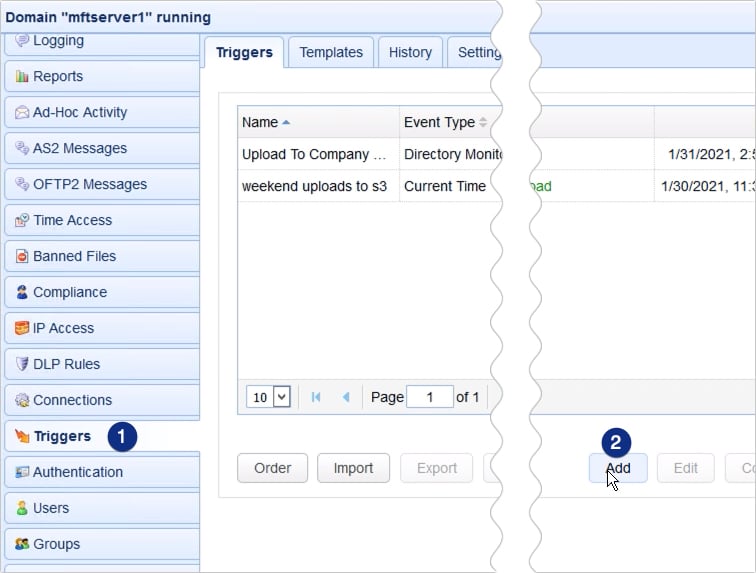Open the Connections gear icon

pyautogui.click(x=22, y=401)
